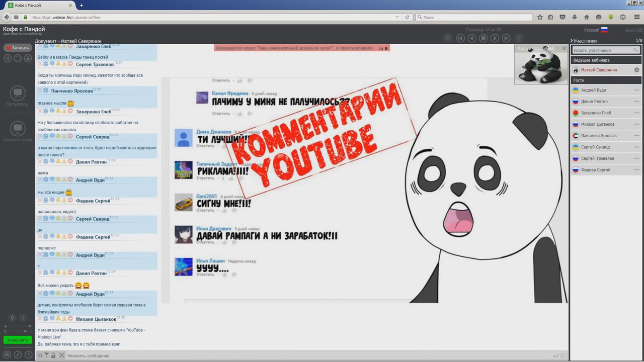Click the browser reload button

(408, 17)
